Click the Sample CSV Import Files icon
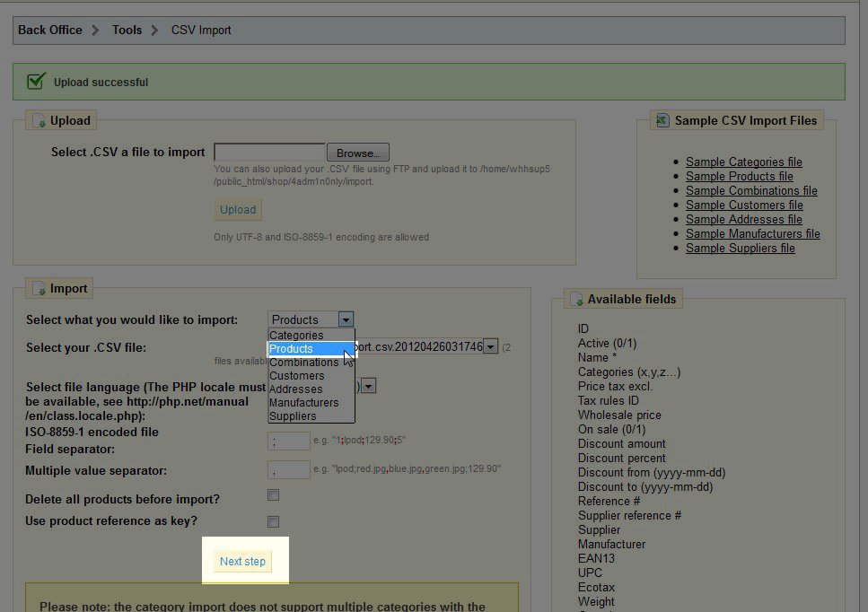 tap(662, 120)
